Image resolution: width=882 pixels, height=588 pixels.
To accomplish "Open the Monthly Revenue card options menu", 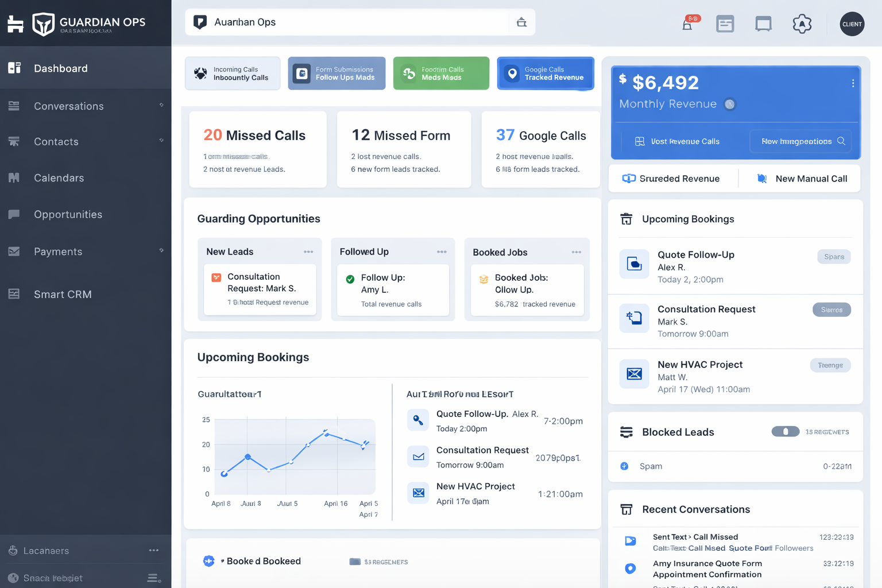I will click(x=853, y=83).
